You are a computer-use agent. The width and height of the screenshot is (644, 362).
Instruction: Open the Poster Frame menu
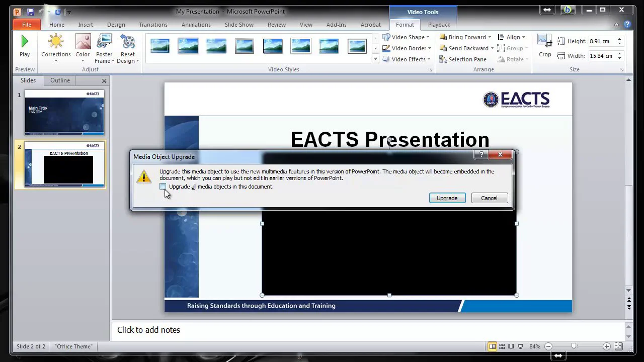point(104,48)
